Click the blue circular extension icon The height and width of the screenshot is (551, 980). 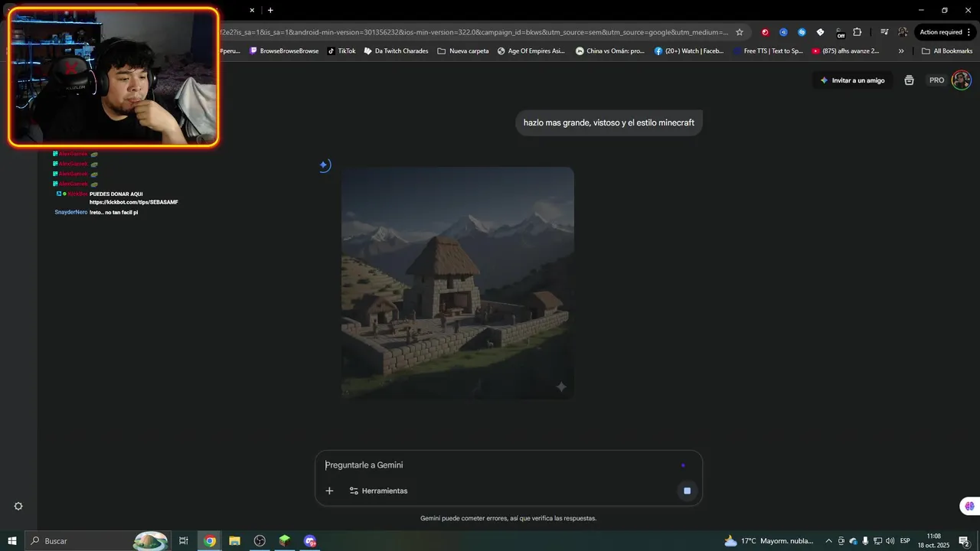tap(783, 32)
